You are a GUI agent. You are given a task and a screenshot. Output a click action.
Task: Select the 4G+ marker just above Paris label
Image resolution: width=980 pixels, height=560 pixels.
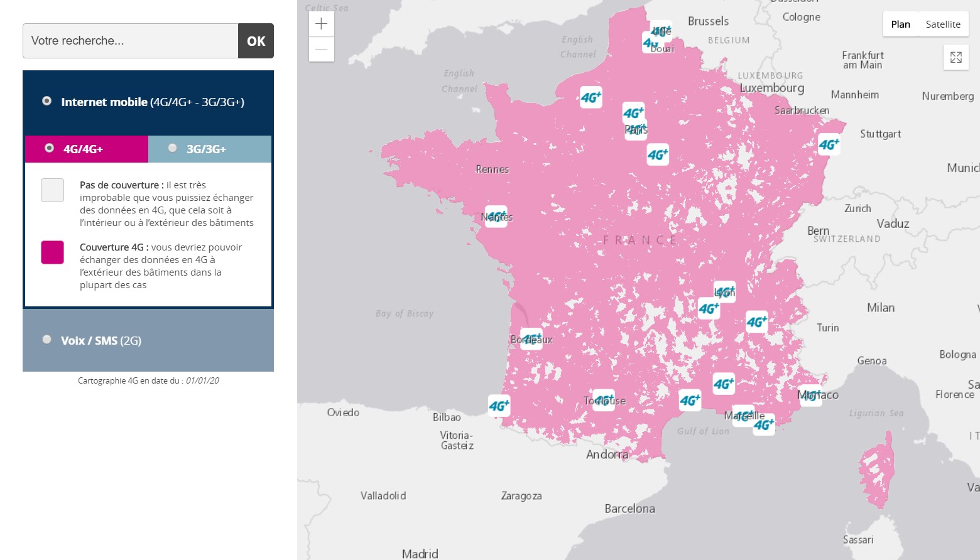click(633, 113)
